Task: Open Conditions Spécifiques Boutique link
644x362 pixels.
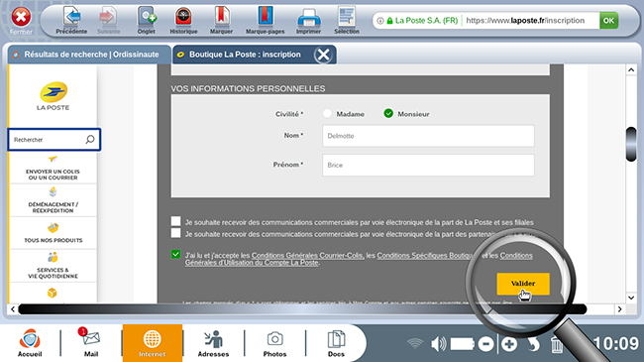Action: (x=425, y=256)
